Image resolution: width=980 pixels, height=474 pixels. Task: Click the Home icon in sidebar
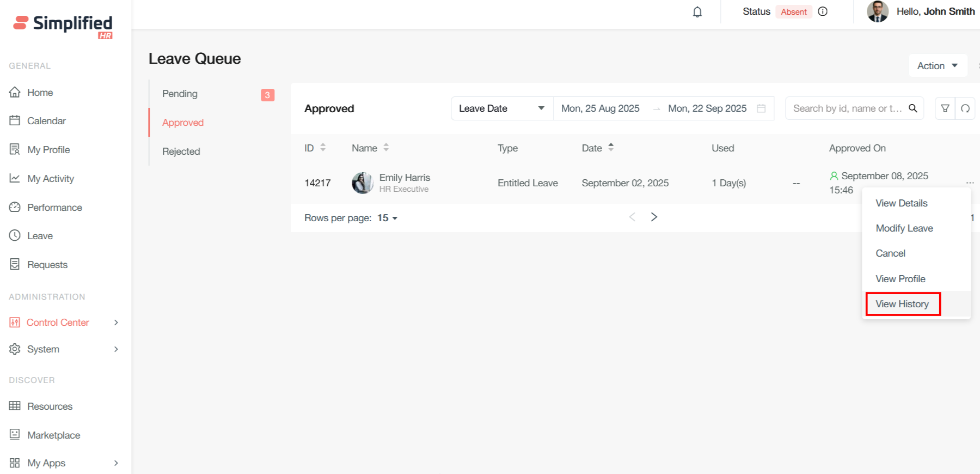point(15,92)
